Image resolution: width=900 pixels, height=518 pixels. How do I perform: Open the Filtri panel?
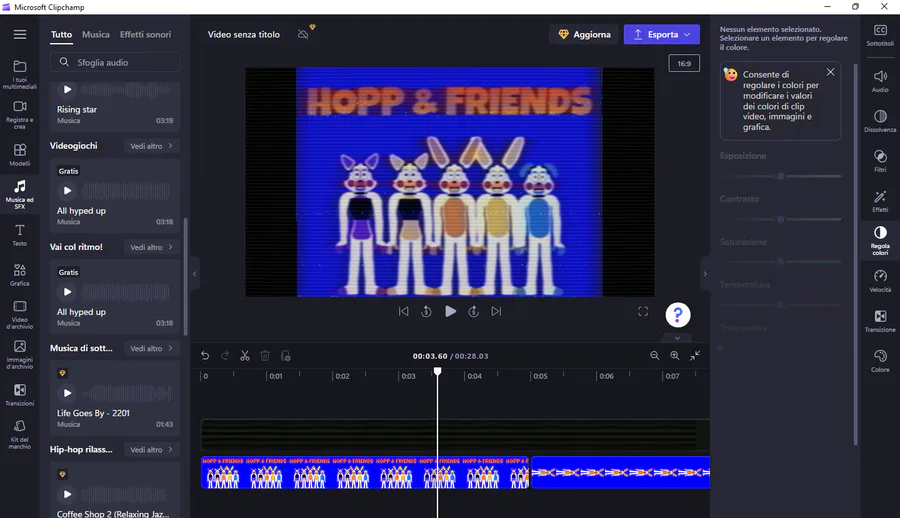880,161
